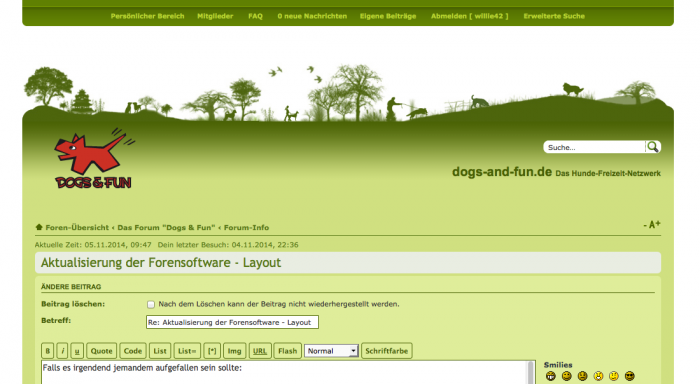The width and height of the screenshot is (700, 384).
Task: Open the FAQ menu item
Action: (x=255, y=16)
